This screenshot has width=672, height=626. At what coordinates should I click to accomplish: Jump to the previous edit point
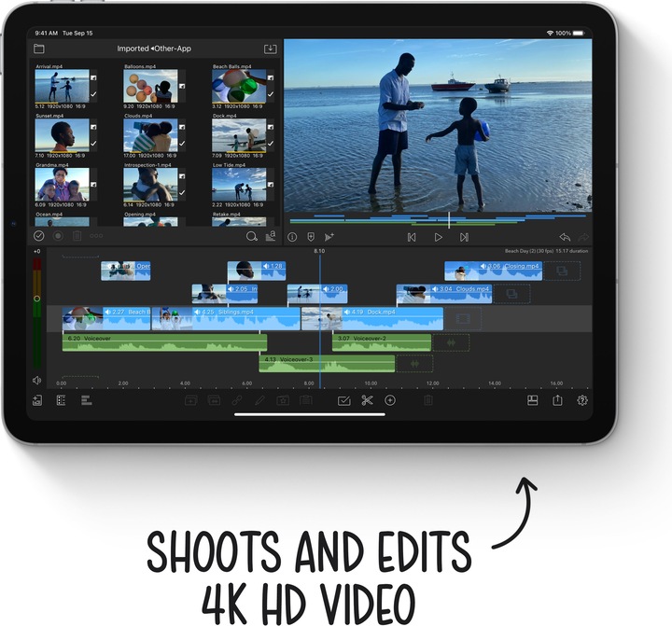pyautogui.click(x=412, y=237)
